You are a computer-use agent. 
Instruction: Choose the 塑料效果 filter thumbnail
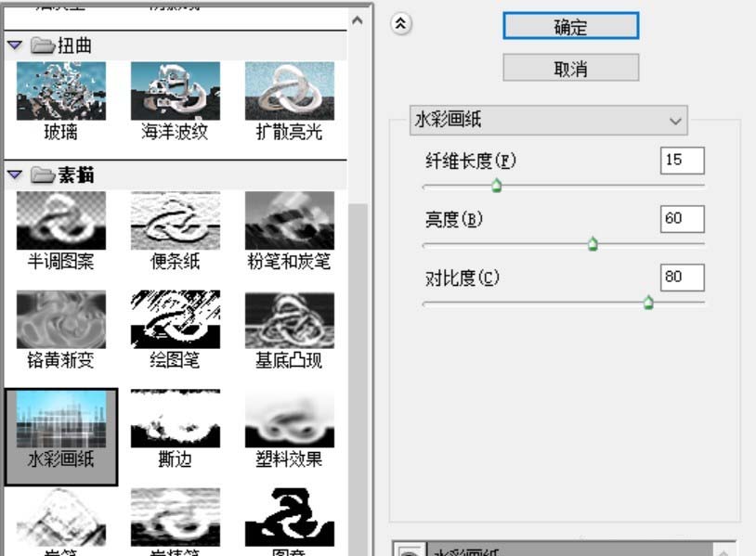289,419
